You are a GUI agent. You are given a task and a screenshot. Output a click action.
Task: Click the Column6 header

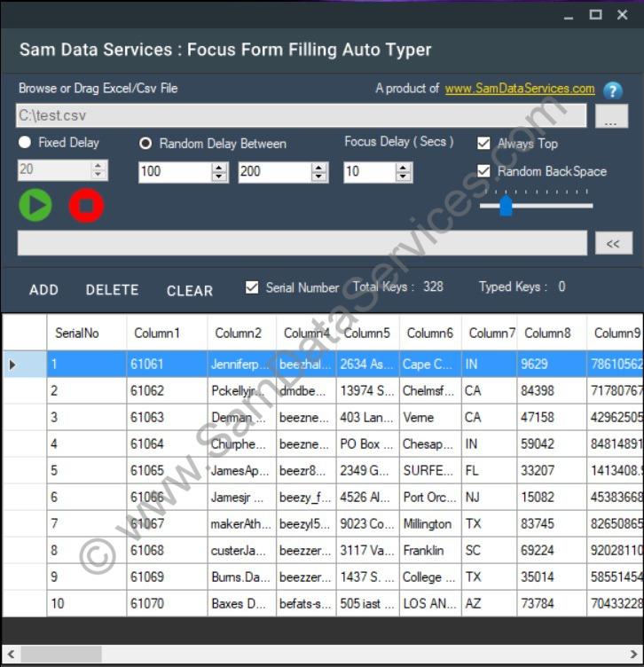pyautogui.click(x=430, y=333)
